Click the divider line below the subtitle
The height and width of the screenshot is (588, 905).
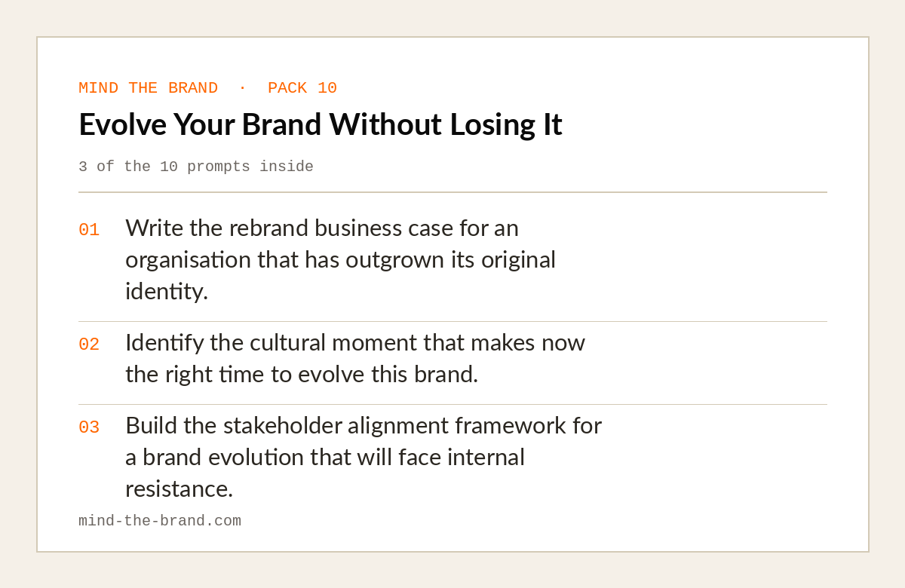452,192
